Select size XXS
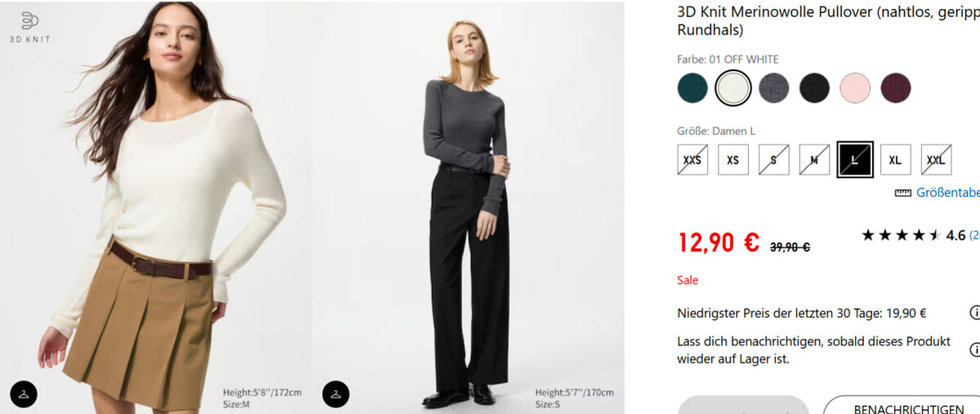This screenshot has height=414, width=980. click(693, 159)
